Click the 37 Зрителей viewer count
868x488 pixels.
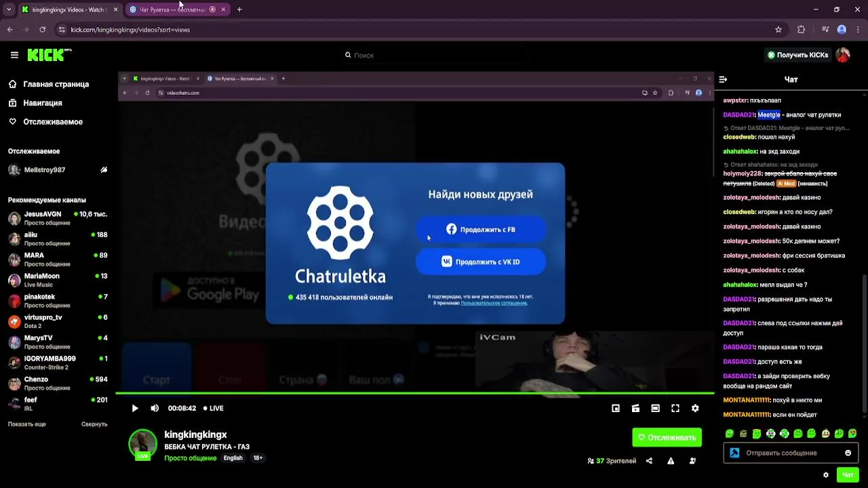pos(612,461)
